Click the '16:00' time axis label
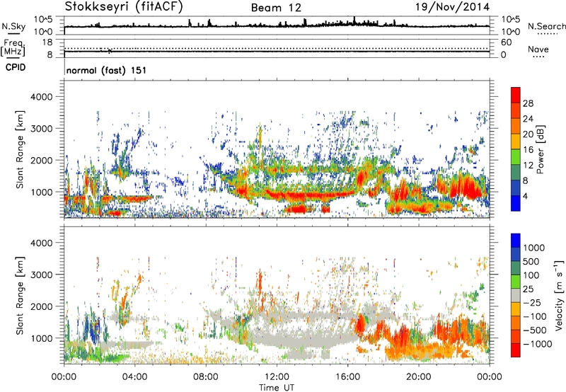Screen dimensions: 566x392 point(347,377)
